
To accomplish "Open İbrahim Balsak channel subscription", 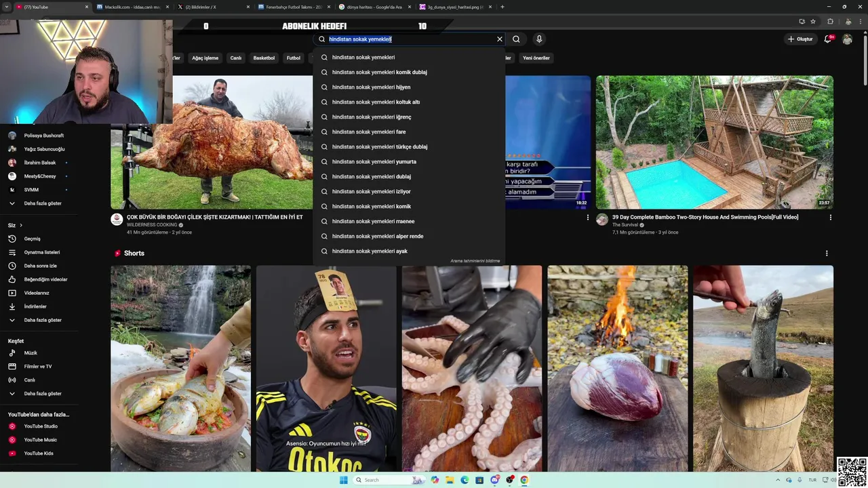I will pyautogui.click(x=40, y=163).
